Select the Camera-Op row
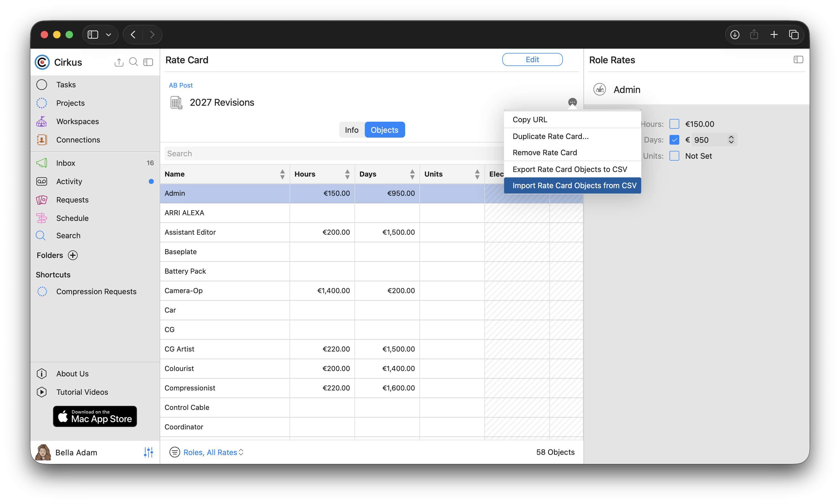The image size is (840, 504). coord(371,291)
